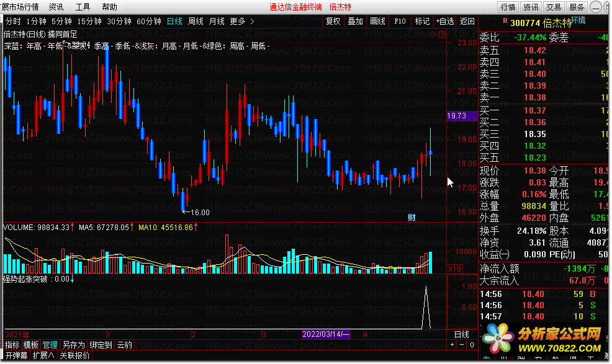Click the 0 reset zoom button

coord(472,345)
